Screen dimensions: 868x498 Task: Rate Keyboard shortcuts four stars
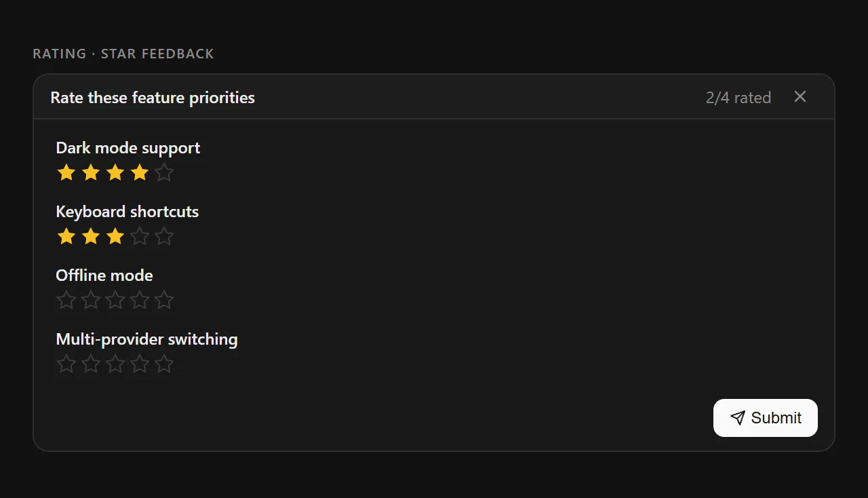tap(140, 237)
